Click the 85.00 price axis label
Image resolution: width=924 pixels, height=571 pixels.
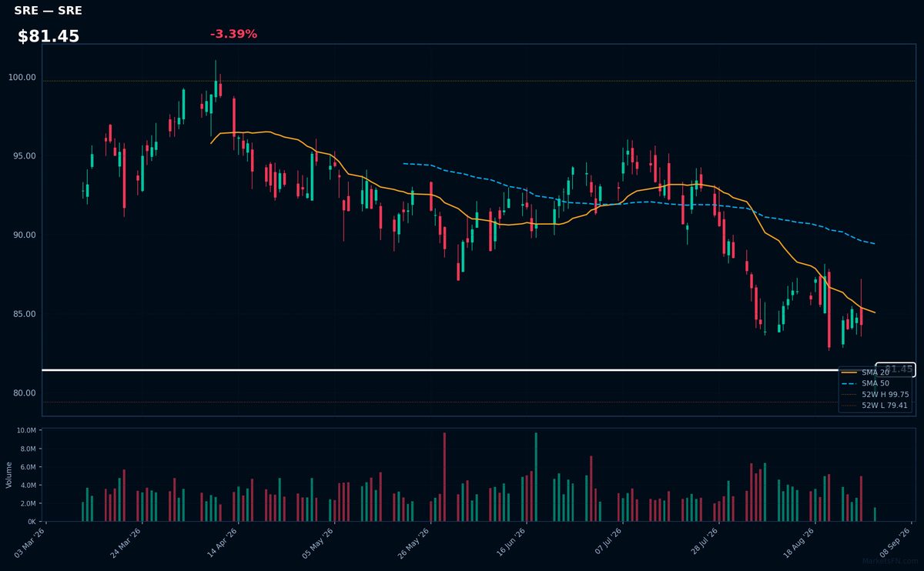click(25, 314)
